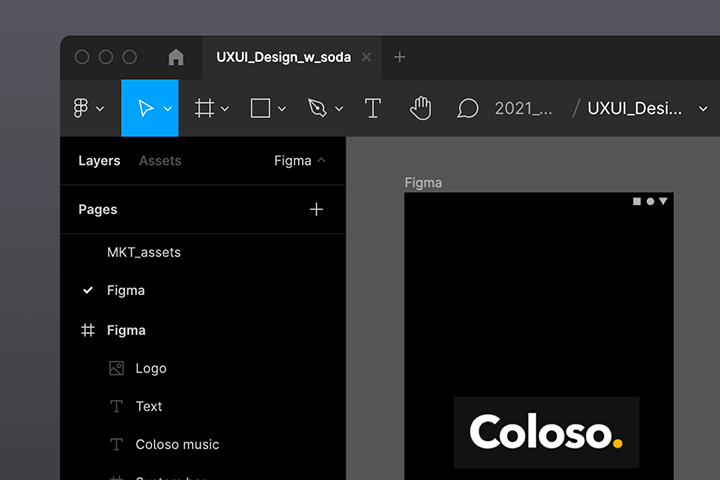Click T icon of Coloso music layer
This screenshot has width=720, height=480.
[x=116, y=445]
